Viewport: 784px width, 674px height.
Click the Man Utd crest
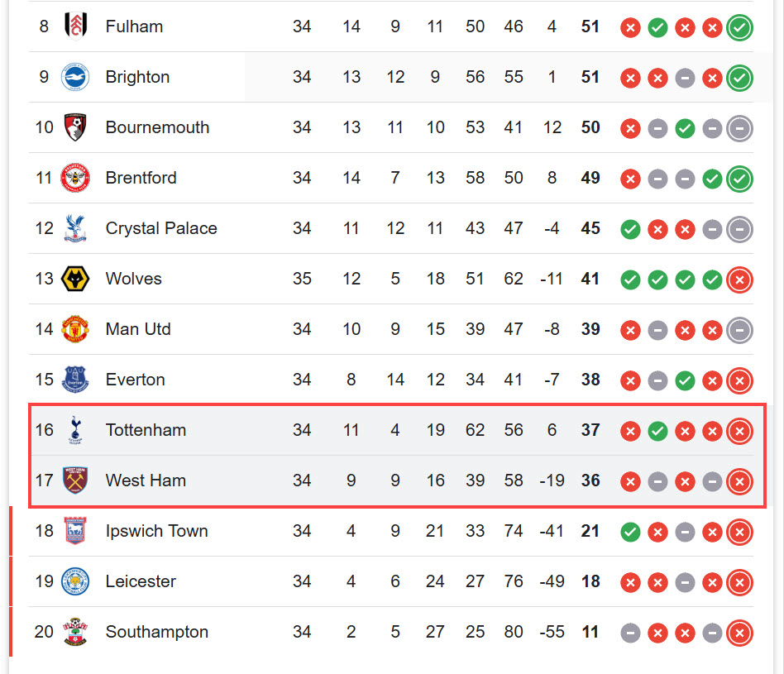[75, 329]
